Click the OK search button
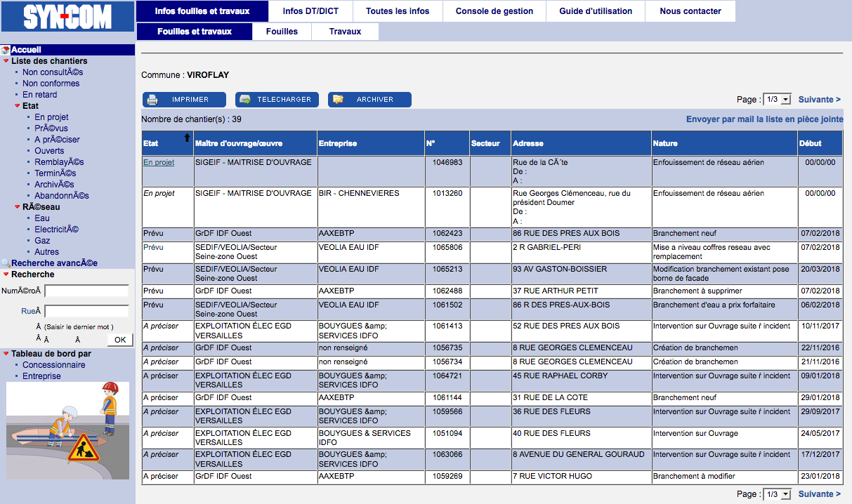The height and width of the screenshot is (504, 852). (x=120, y=340)
